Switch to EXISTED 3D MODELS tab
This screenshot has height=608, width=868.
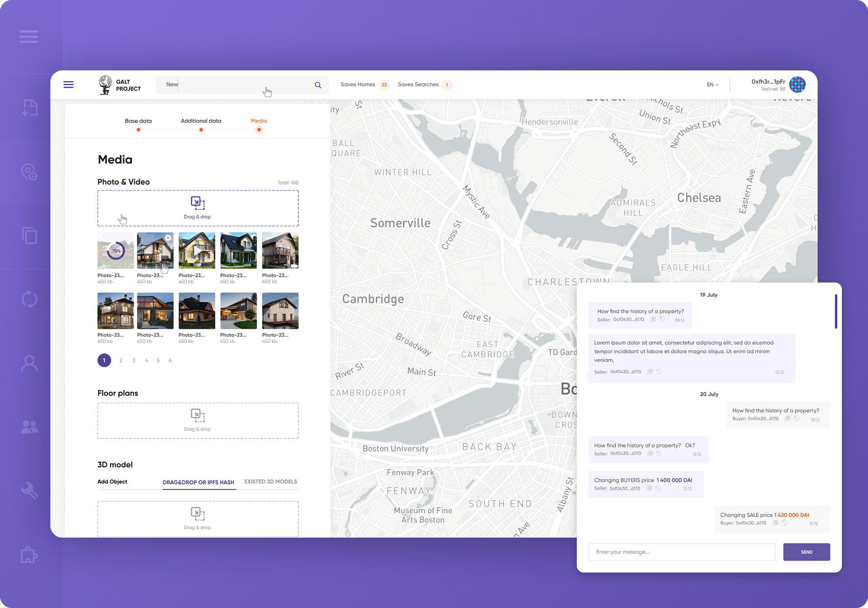[271, 482]
